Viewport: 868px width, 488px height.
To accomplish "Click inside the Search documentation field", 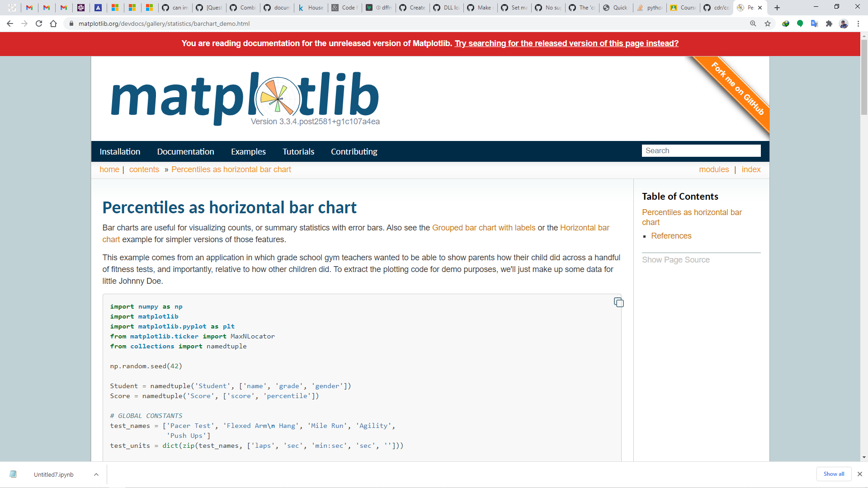I will click(x=701, y=150).
